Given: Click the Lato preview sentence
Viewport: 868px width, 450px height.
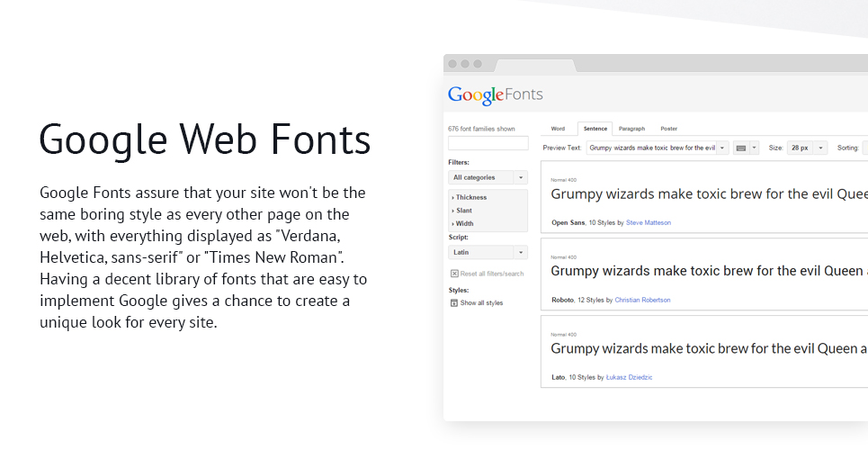Looking at the screenshot, I should click(709, 348).
